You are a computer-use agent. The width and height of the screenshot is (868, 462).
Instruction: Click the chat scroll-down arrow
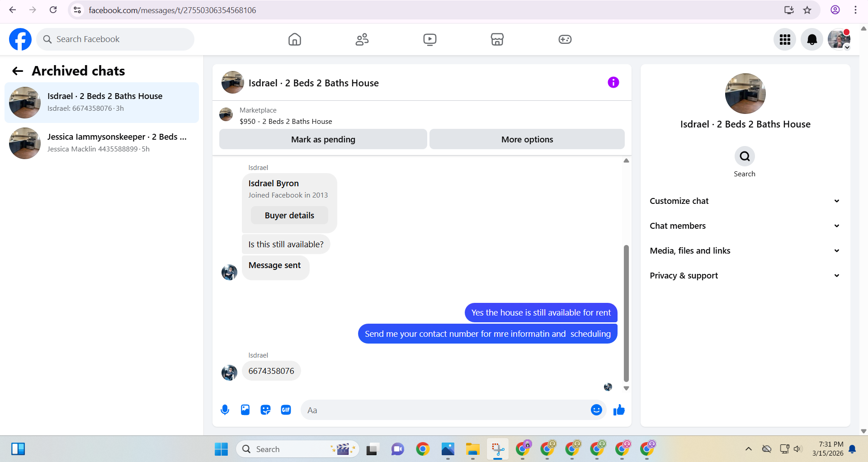tap(626, 388)
